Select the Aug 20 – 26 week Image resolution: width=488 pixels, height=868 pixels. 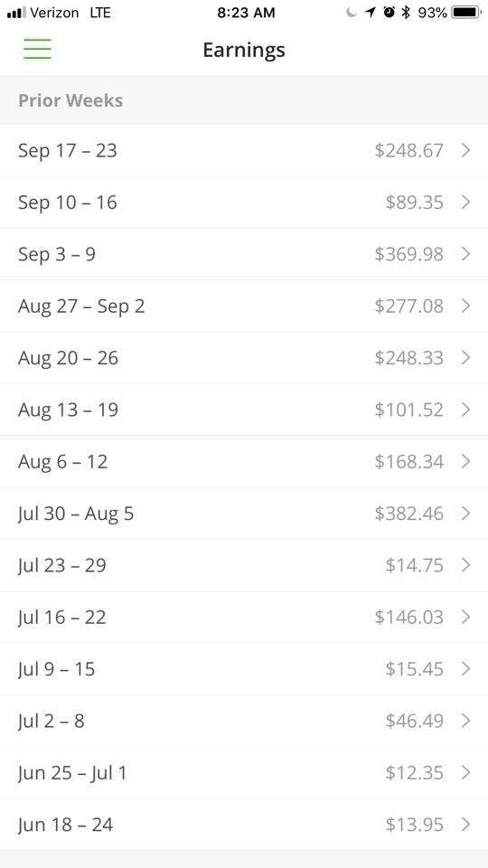pos(244,358)
